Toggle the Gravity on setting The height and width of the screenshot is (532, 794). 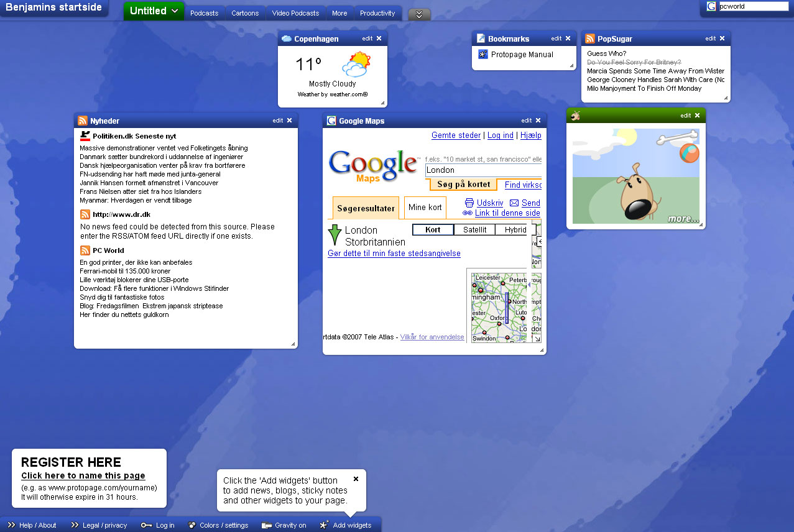click(x=284, y=525)
